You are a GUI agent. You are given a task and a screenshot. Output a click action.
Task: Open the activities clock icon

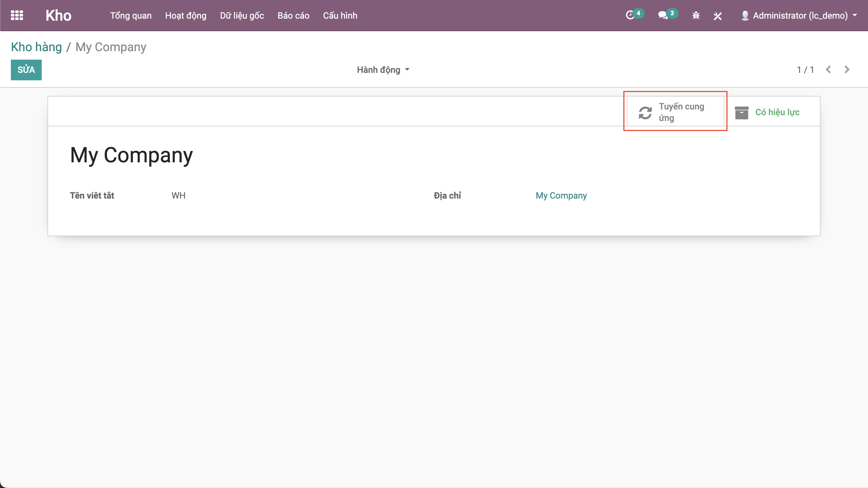[x=630, y=15]
